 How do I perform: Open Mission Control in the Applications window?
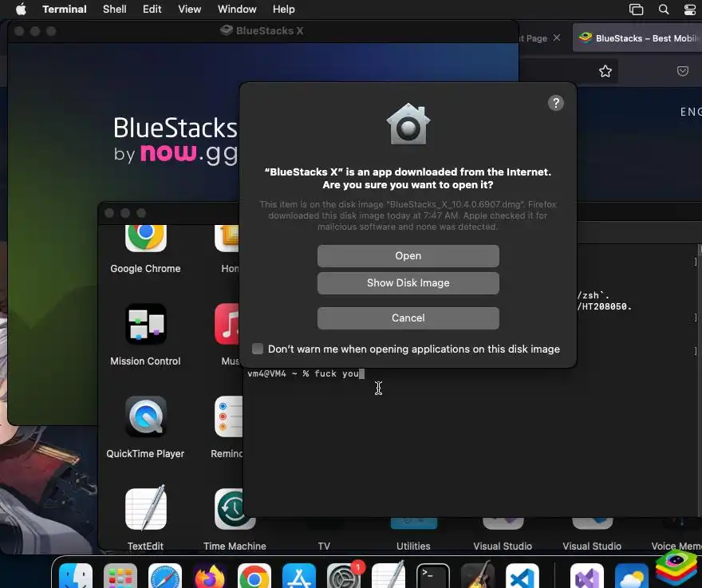tap(145, 324)
